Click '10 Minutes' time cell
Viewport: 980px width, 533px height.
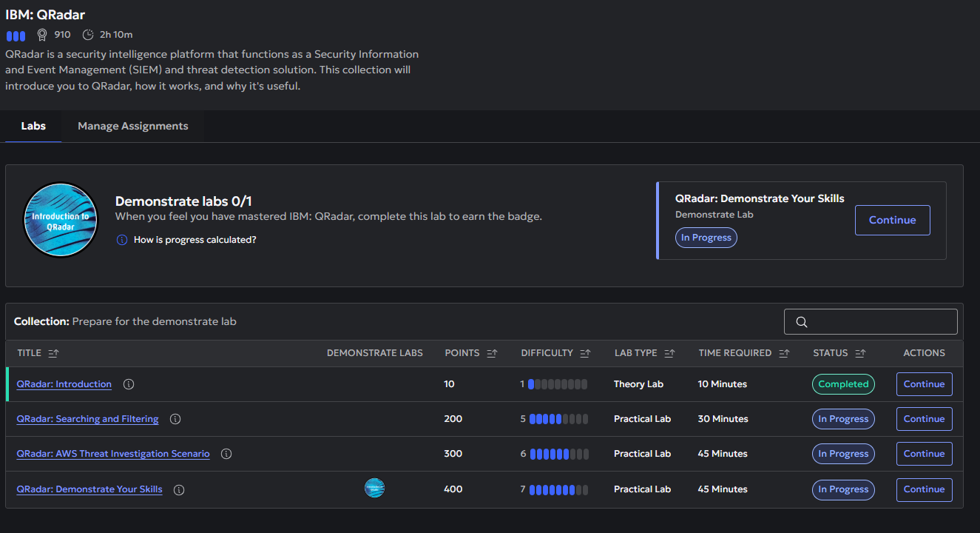[723, 384]
